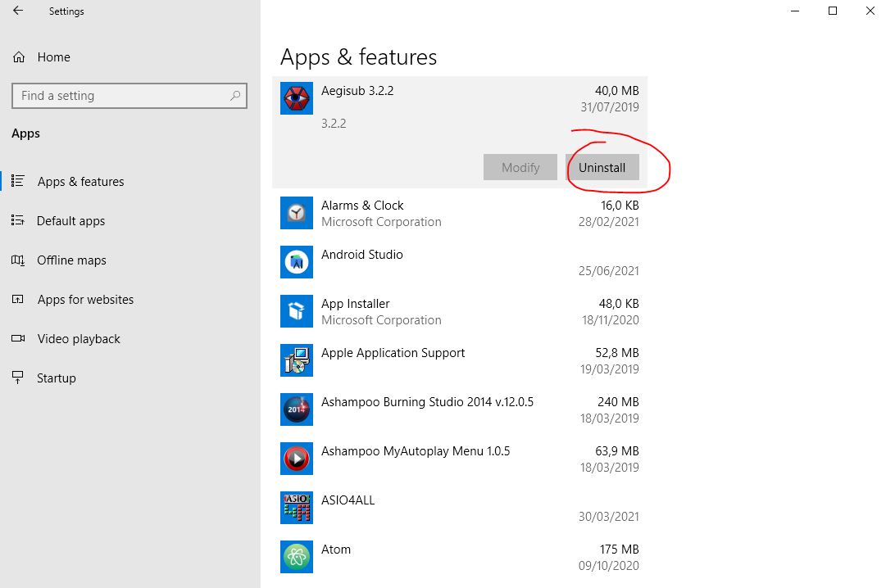Open Video playback settings

(x=80, y=338)
